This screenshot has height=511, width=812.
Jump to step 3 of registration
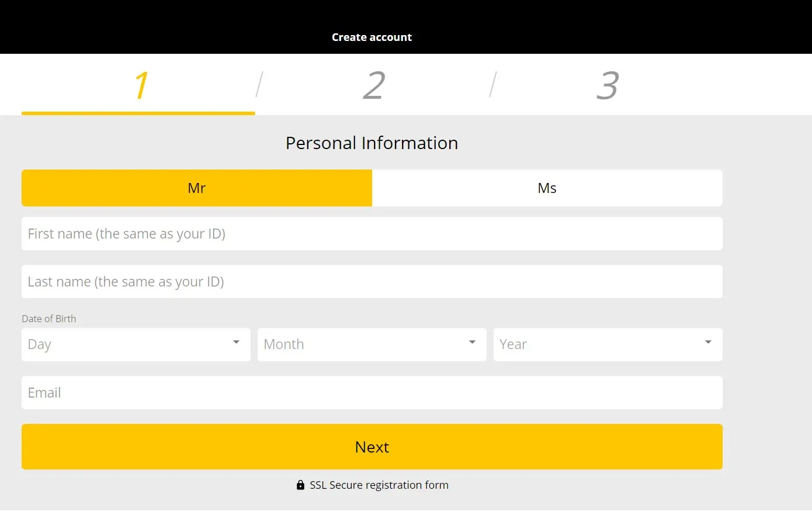tap(607, 85)
